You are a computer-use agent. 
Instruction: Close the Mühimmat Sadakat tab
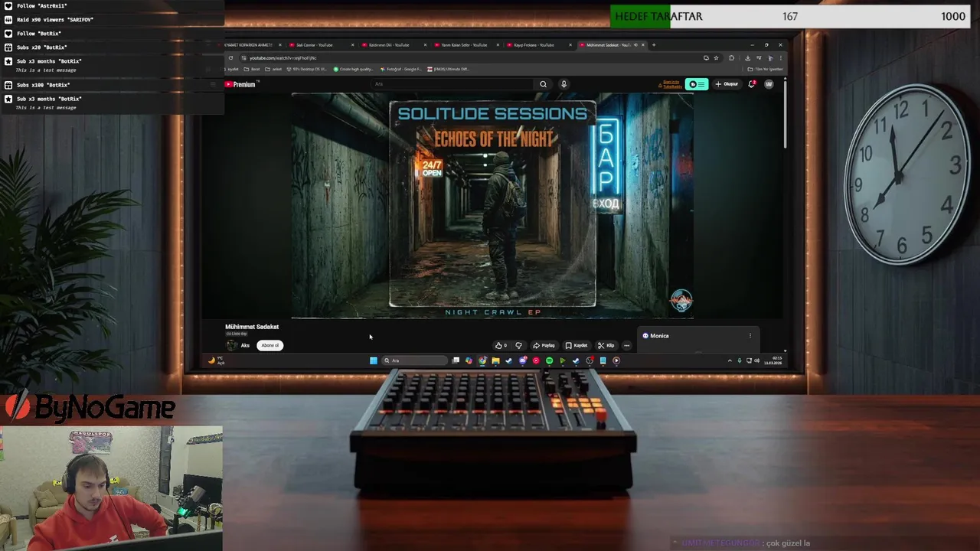(642, 44)
